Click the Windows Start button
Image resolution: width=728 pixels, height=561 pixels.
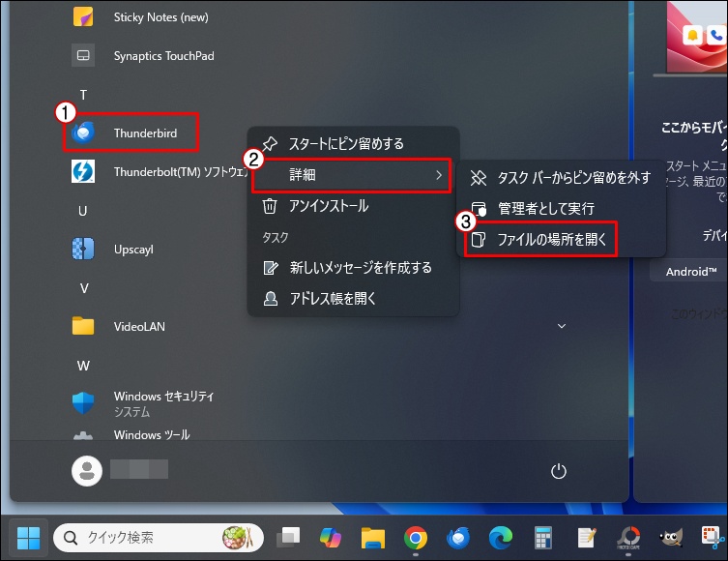(28, 538)
